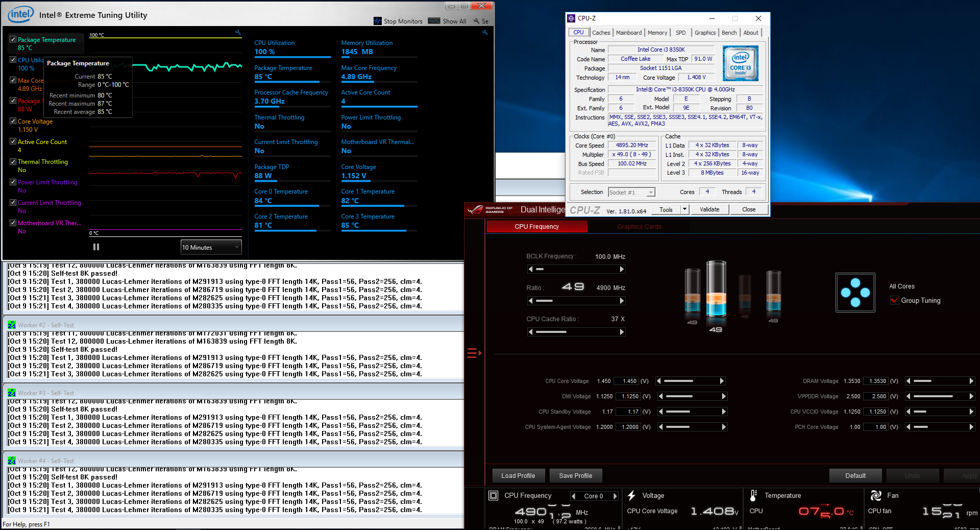Image resolution: width=980 pixels, height=530 pixels.
Task: Click the Worker #3 self-test window icon
Action: coord(12,393)
